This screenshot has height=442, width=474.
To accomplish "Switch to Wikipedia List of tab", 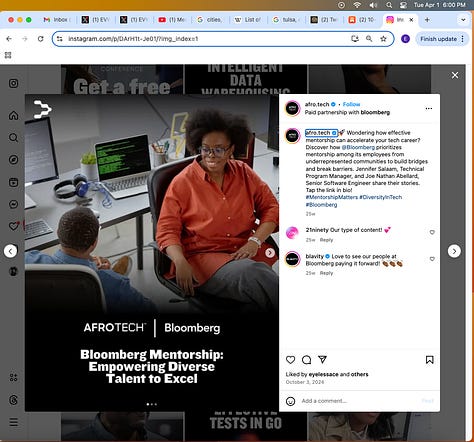I will pyautogui.click(x=248, y=20).
